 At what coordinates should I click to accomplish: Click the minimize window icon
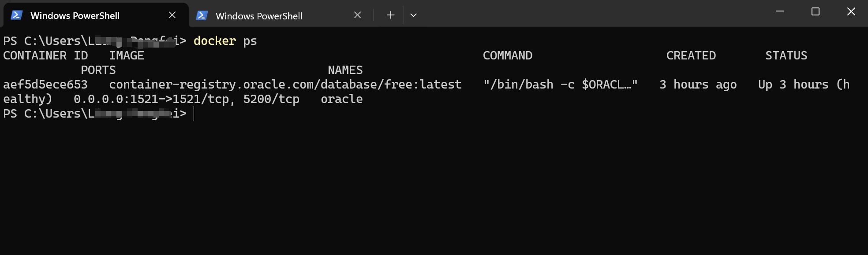coord(780,12)
